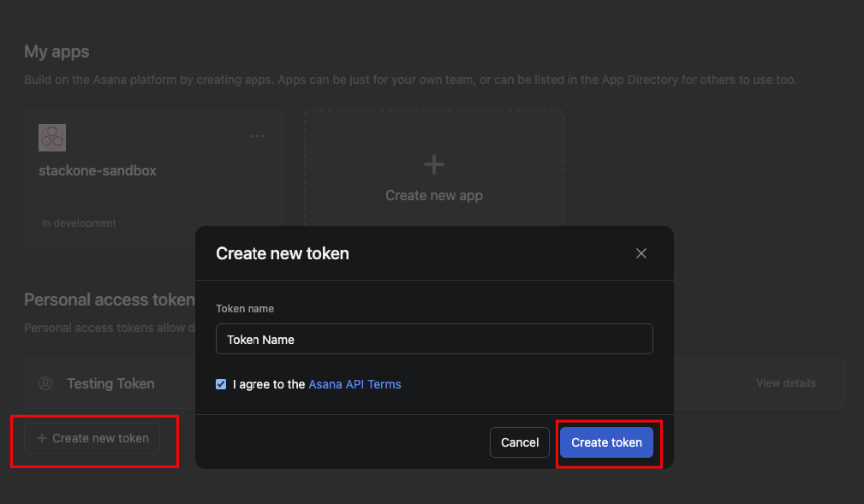Click the stackone-sandbox app name

point(98,170)
